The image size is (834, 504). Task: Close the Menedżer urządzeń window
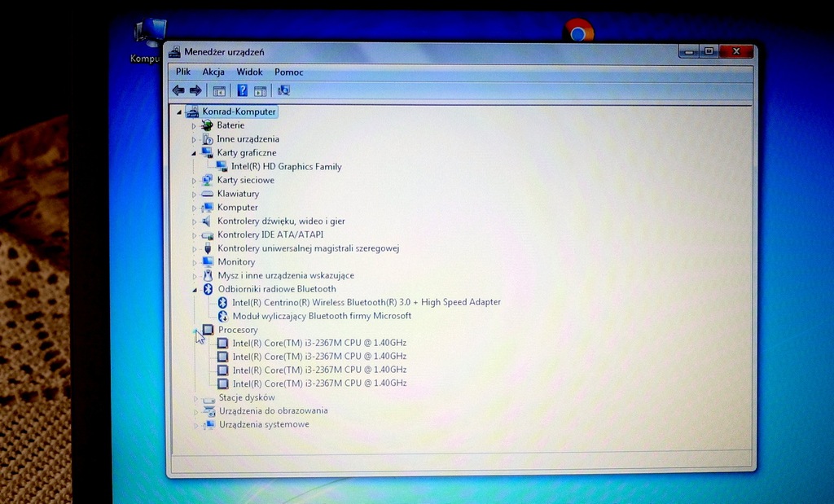tap(736, 51)
